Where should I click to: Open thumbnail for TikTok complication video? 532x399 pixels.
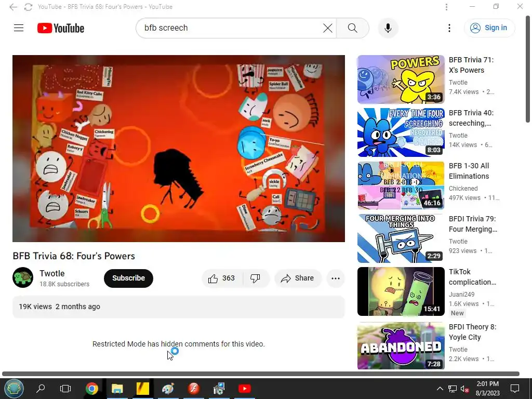pos(401,291)
